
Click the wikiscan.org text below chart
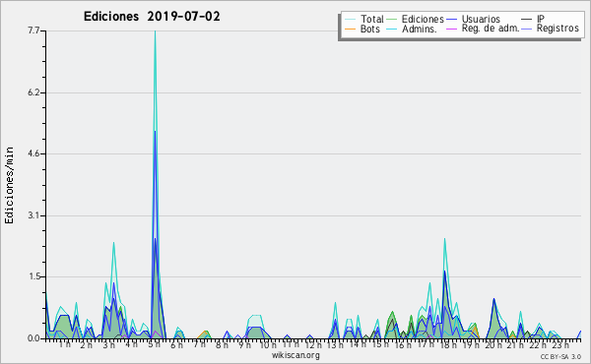[x=295, y=355]
